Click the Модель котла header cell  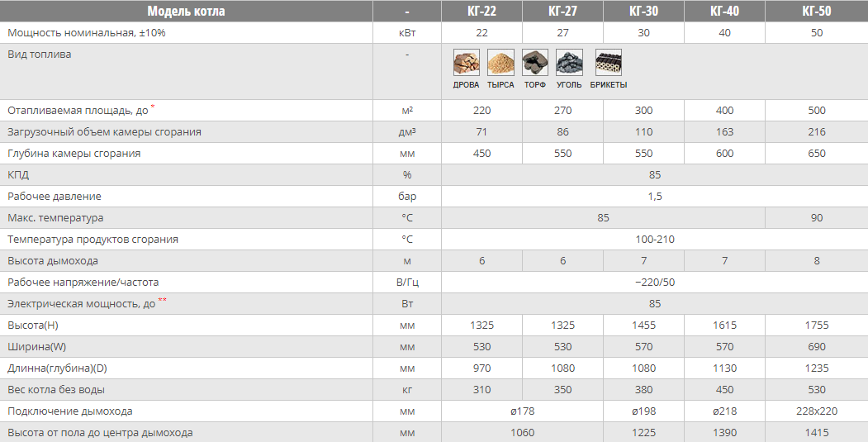coord(186,11)
